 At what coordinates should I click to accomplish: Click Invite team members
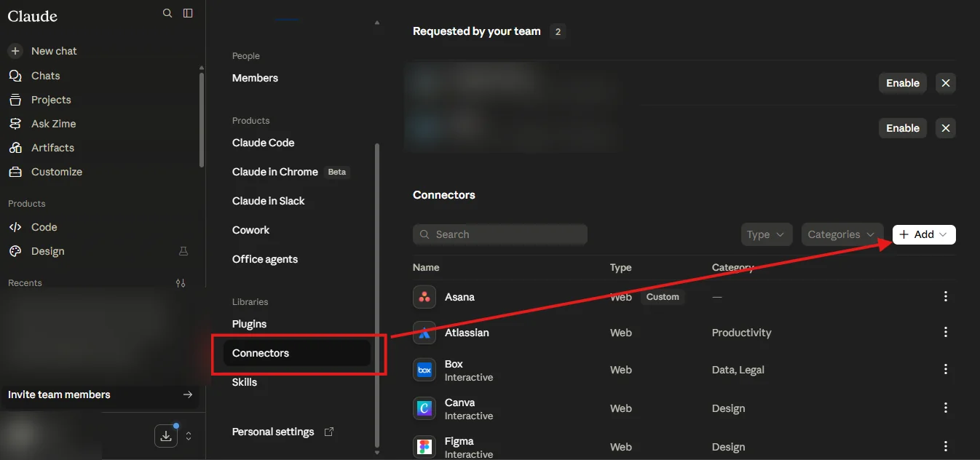[x=100, y=394]
